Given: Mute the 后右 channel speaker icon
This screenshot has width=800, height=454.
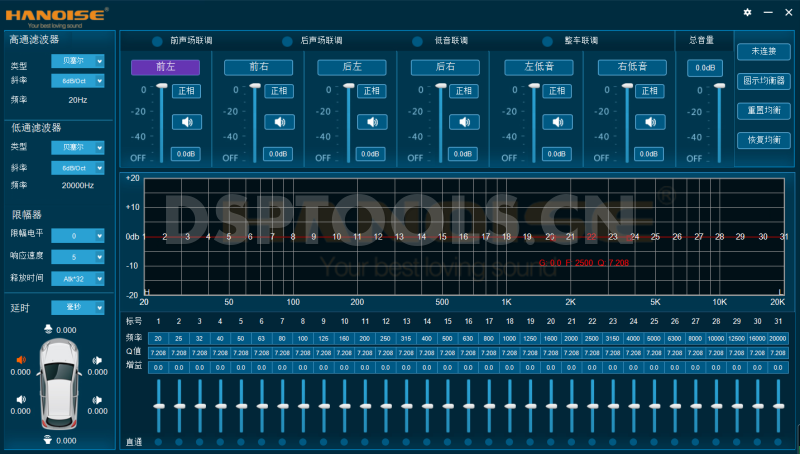Looking at the screenshot, I should pyautogui.click(x=463, y=122).
